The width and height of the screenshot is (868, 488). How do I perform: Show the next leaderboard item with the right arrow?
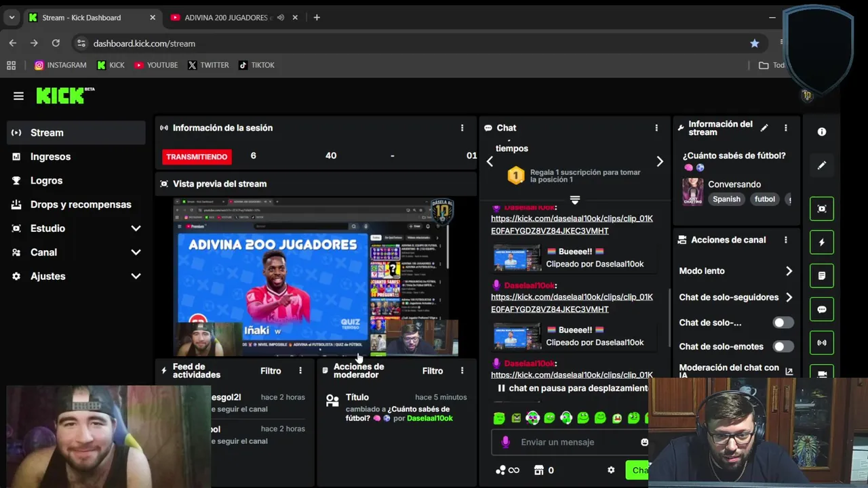point(659,161)
